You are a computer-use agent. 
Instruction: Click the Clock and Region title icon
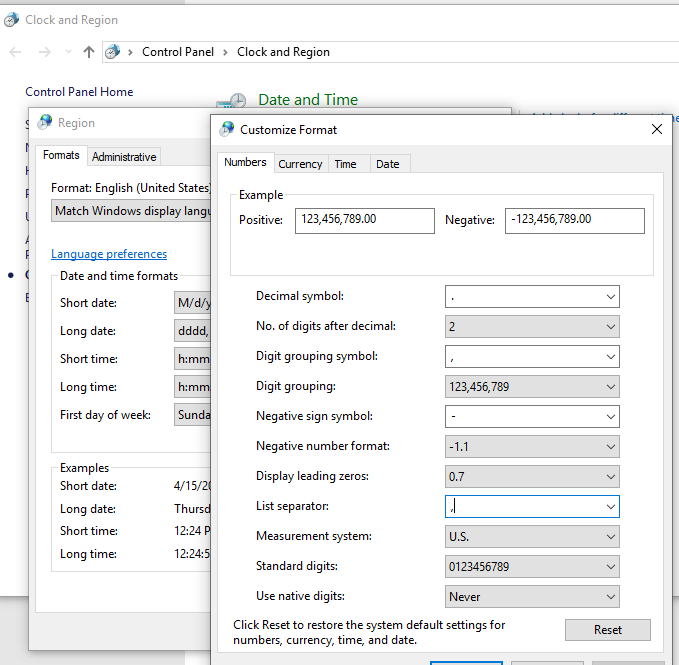pos(11,20)
